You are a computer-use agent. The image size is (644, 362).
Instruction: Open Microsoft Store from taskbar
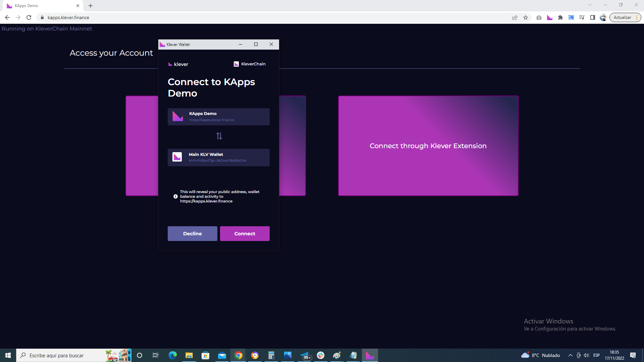pos(205,355)
